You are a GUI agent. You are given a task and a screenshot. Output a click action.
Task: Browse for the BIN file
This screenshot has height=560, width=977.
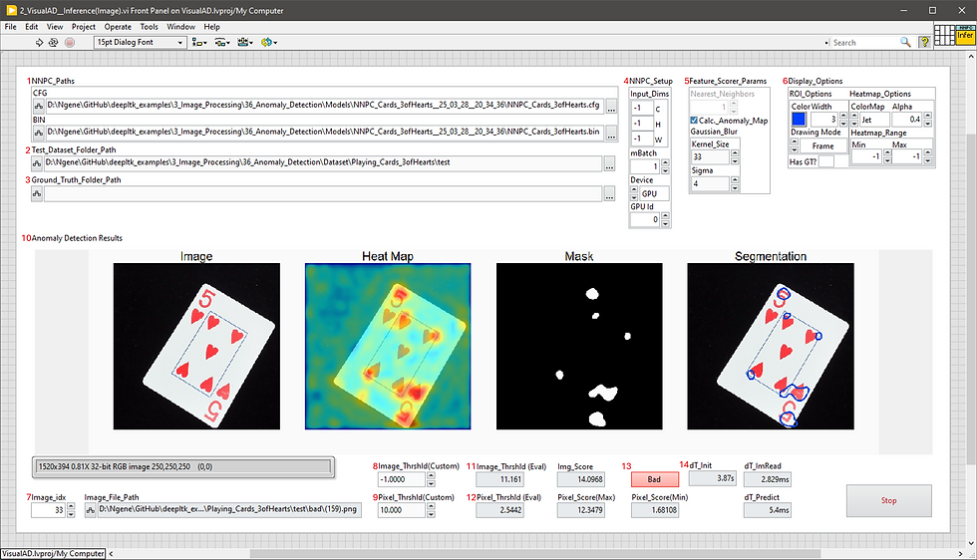[x=611, y=134]
